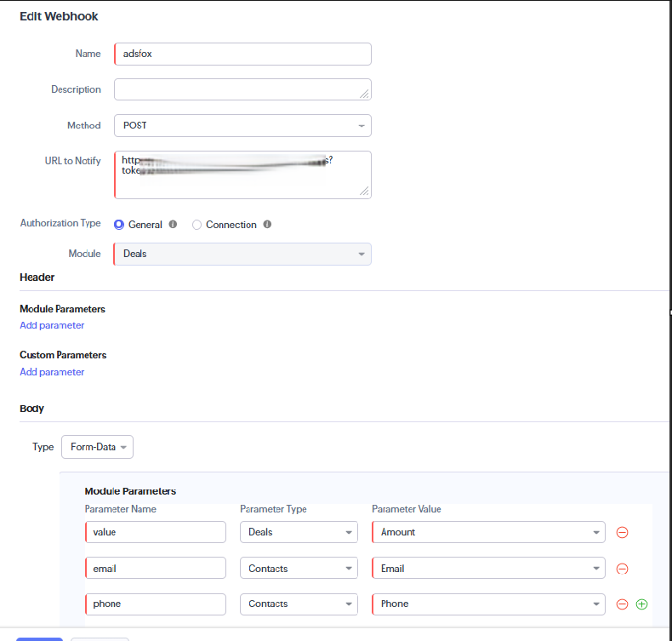Open the Module dropdown showing Deals
The image size is (672, 641).
242,254
